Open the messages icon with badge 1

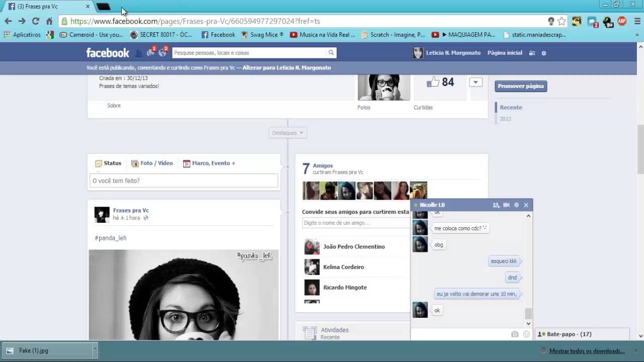tap(150, 52)
